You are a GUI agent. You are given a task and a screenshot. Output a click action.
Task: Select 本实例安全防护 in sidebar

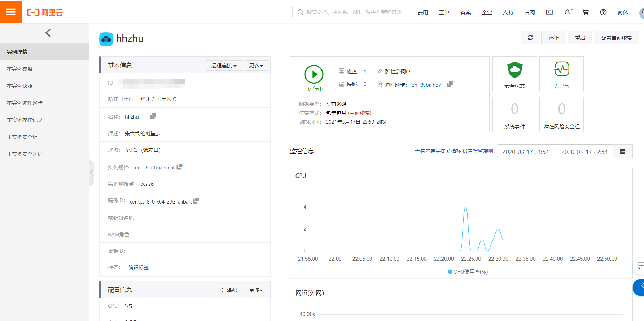click(44, 154)
